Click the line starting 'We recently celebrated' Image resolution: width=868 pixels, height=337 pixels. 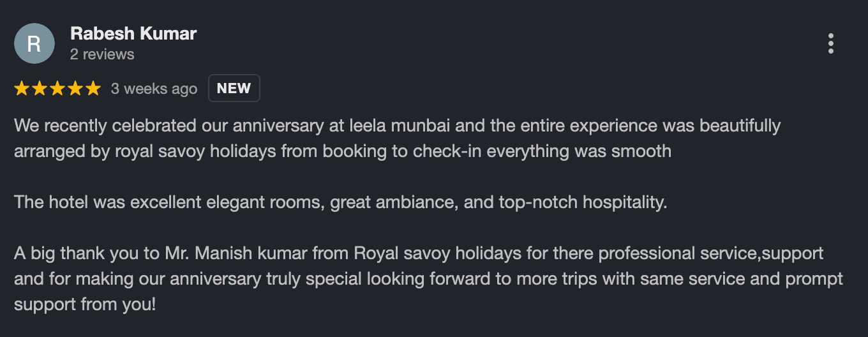(x=396, y=126)
